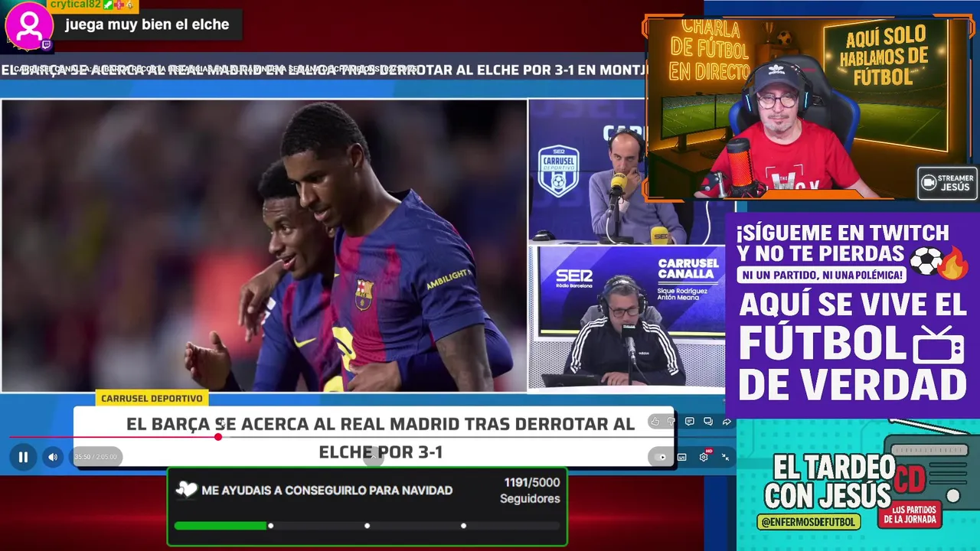Like the video with the thumbs-up icon
Image resolution: width=980 pixels, height=551 pixels.
(x=655, y=422)
